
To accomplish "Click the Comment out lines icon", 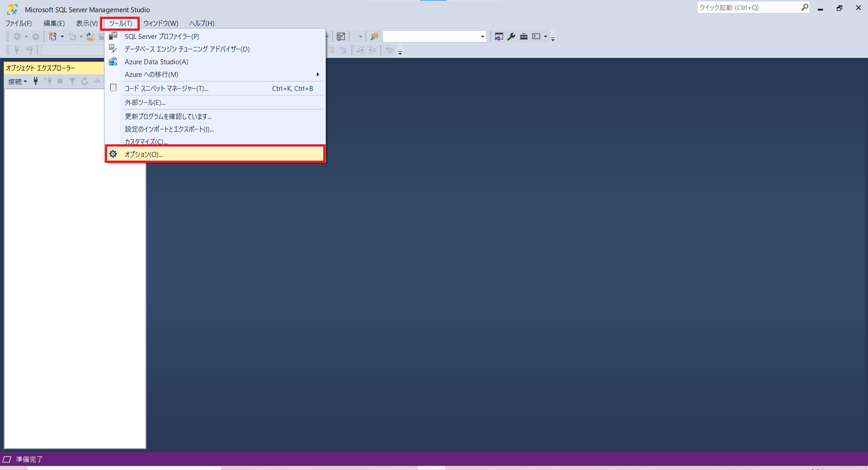I will pos(331,50).
